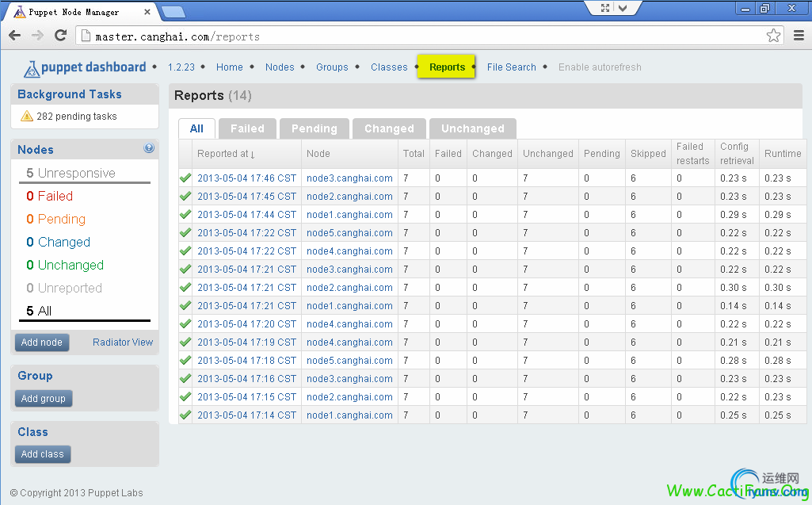Image resolution: width=812 pixels, height=505 pixels.
Task: Select 0 Pending nodes filter
Action: click(x=56, y=219)
